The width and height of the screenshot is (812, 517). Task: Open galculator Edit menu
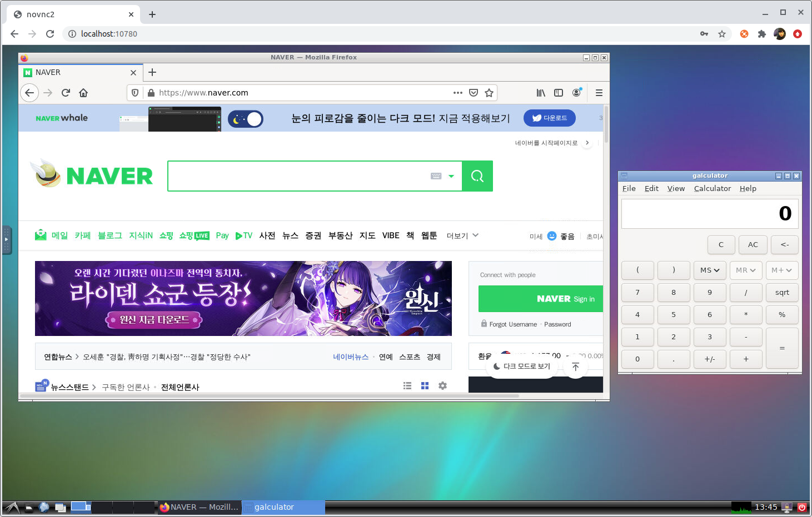tap(651, 188)
